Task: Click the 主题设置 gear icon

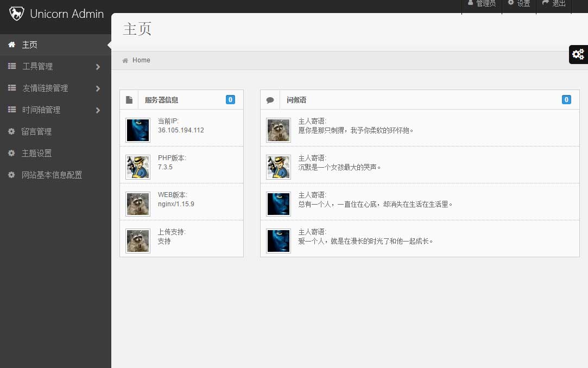Action: click(x=11, y=153)
